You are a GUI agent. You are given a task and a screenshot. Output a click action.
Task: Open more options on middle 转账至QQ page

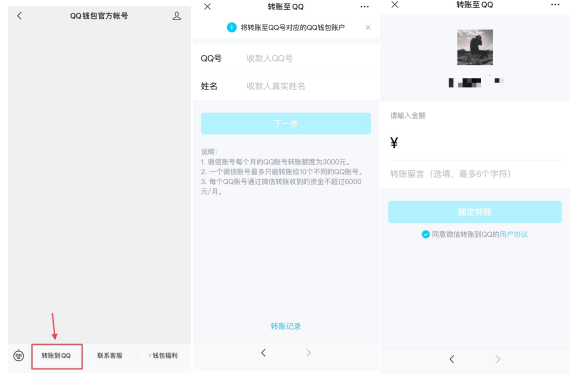(364, 7)
